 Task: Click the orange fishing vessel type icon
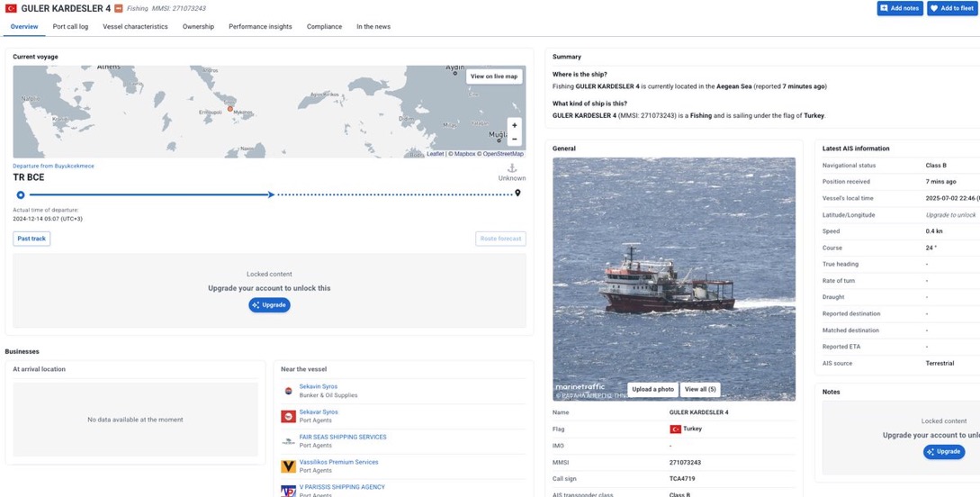click(x=119, y=9)
